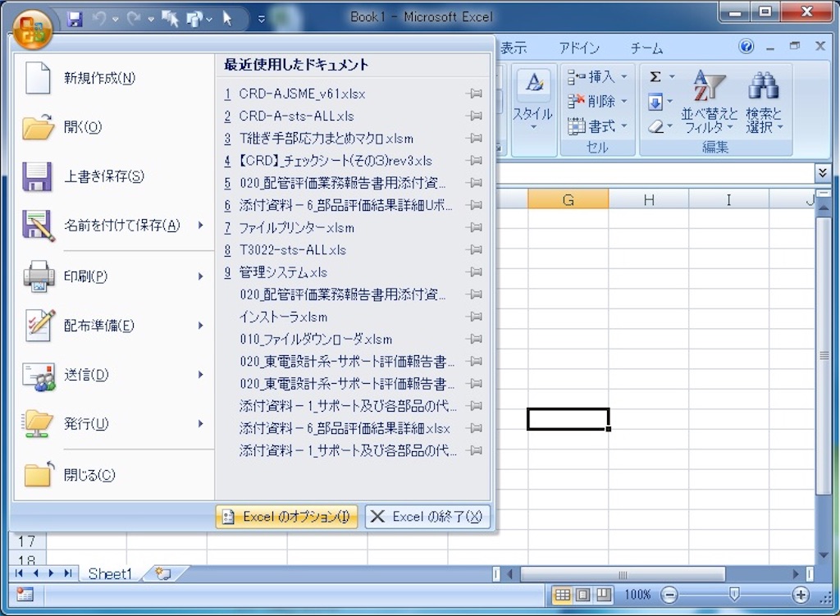The height and width of the screenshot is (616, 840).
Task: Switch to Page Layout view
Action: tap(583, 595)
